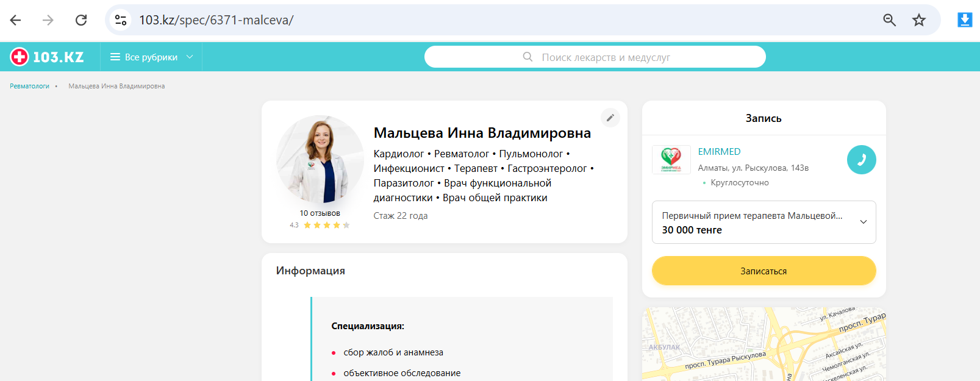980x381 pixels.
Task: Click the pencil edit icon on doctor card
Action: pyautogui.click(x=610, y=118)
